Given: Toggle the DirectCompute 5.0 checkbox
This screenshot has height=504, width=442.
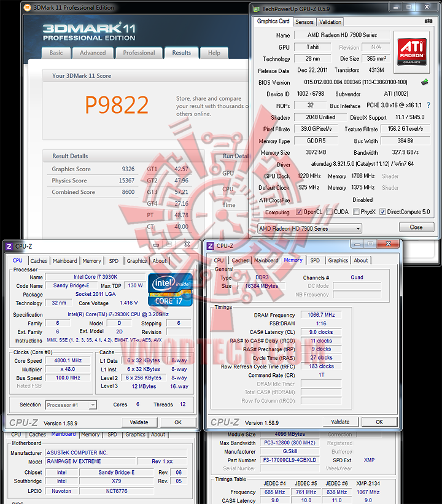Looking at the screenshot, I should (382, 212).
